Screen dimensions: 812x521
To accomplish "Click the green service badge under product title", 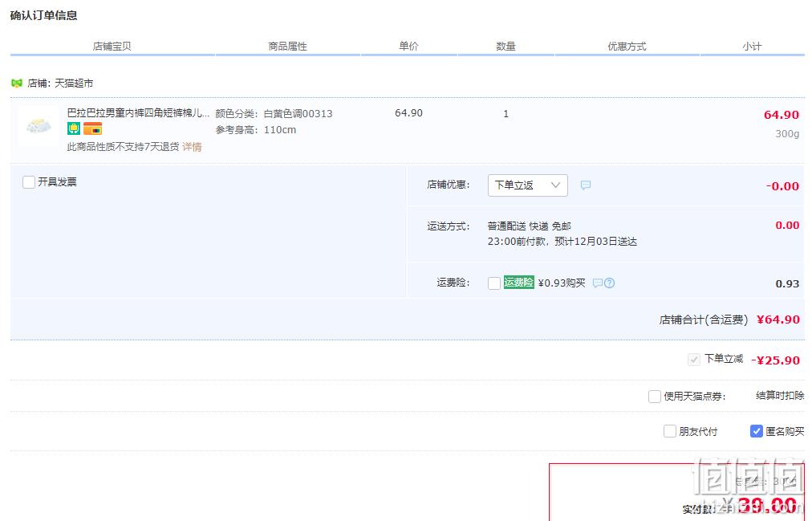I will (x=74, y=128).
